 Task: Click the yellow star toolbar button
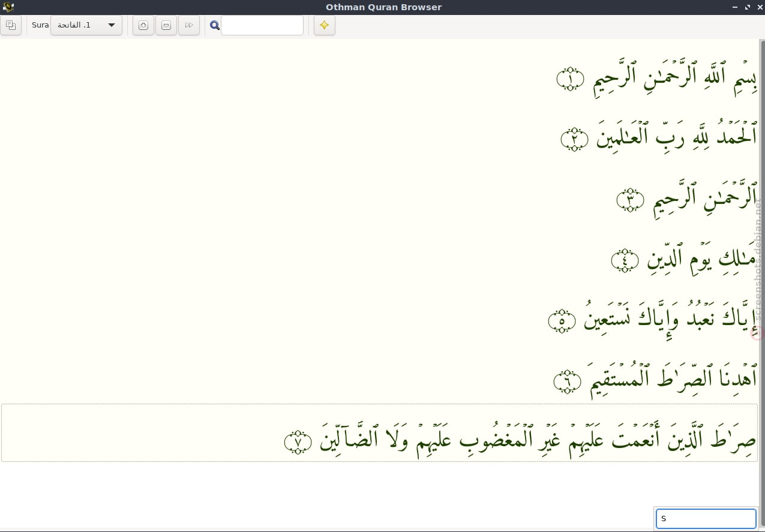click(324, 25)
